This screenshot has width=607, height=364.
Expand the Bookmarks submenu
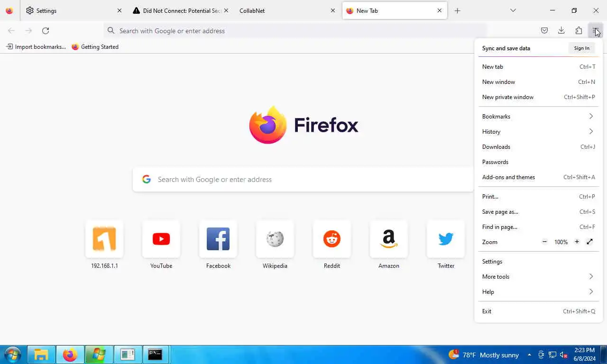click(539, 117)
